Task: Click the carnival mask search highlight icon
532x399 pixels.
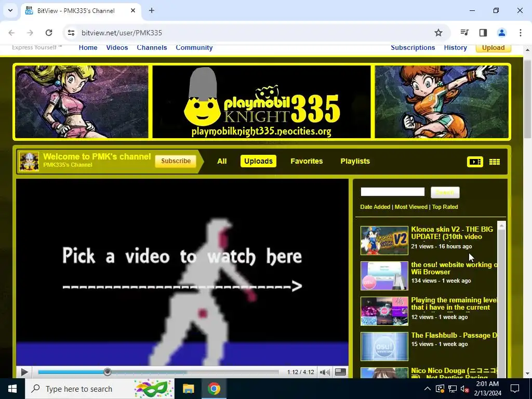Action: point(154,389)
